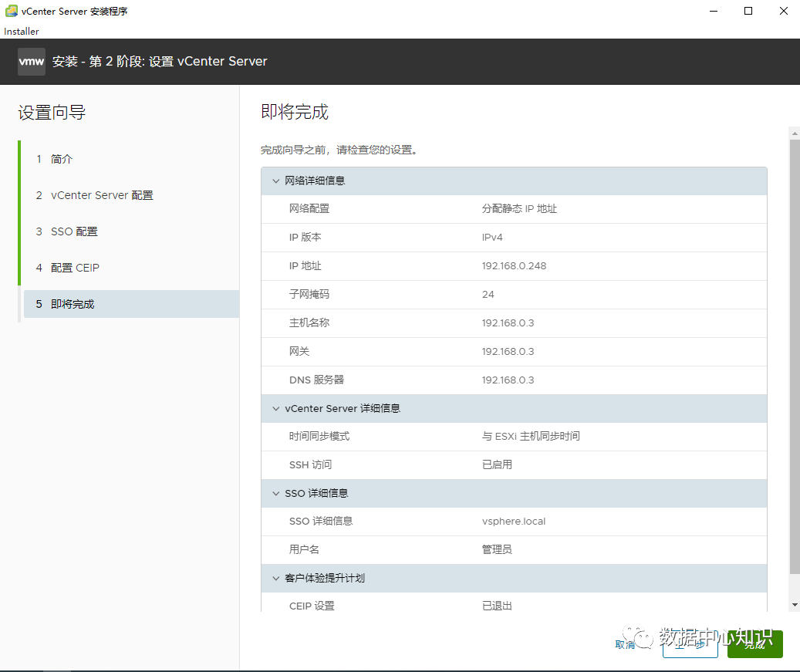Click the IP 版本 label
Viewport: 800px width, 672px height.
click(305, 238)
